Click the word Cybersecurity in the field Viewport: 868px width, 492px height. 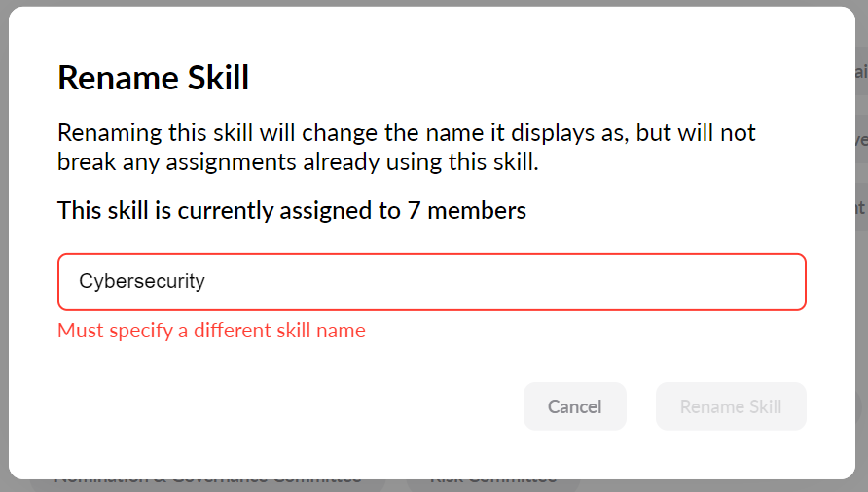point(142,282)
